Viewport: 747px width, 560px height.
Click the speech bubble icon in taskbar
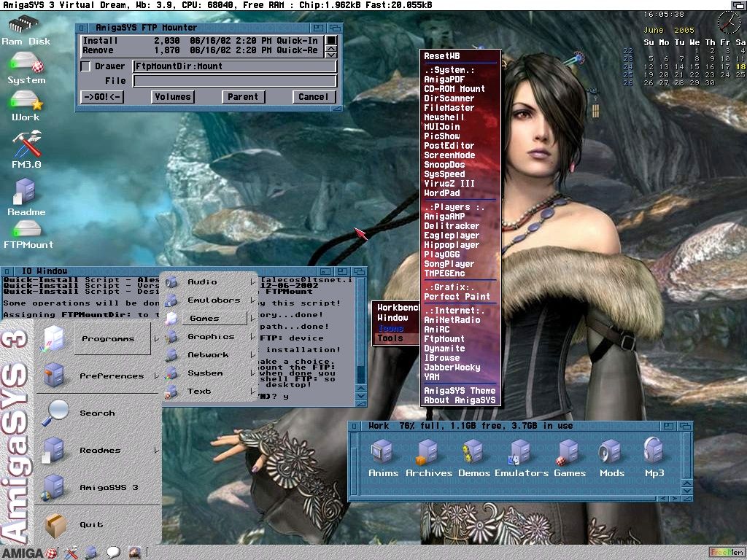(113, 552)
